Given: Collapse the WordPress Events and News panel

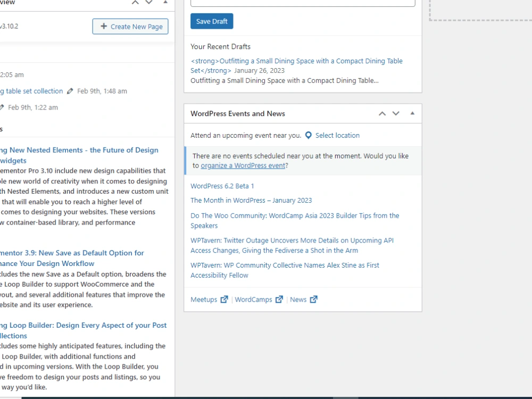Looking at the screenshot, I should point(412,113).
